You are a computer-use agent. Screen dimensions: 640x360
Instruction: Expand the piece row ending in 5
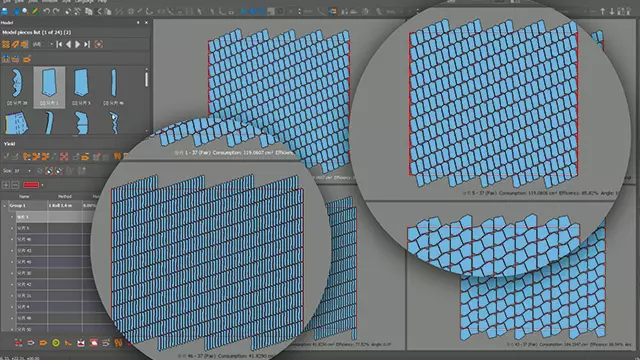point(12,228)
